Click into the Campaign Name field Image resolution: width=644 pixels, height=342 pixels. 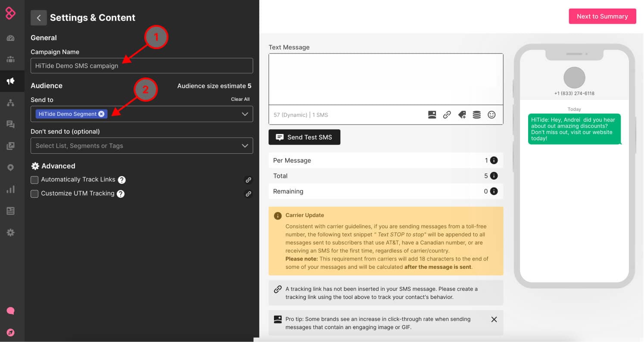[142, 66]
